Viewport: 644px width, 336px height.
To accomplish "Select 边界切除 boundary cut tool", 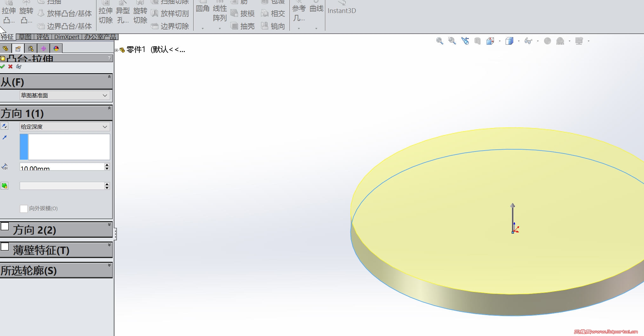I will 170,26.
